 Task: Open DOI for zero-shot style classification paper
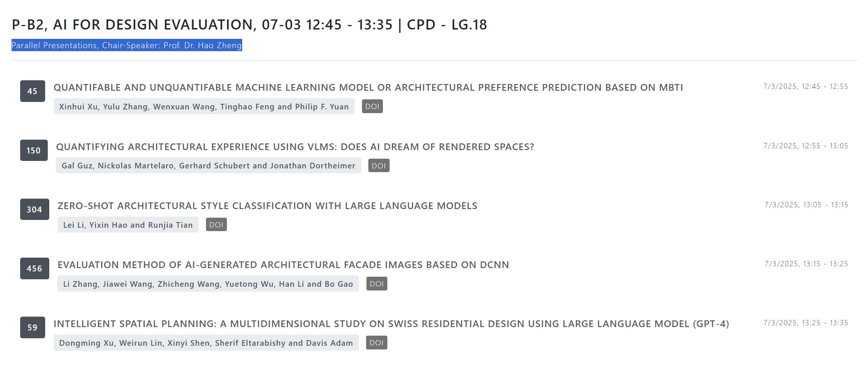pyautogui.click(x=216, y=225)
